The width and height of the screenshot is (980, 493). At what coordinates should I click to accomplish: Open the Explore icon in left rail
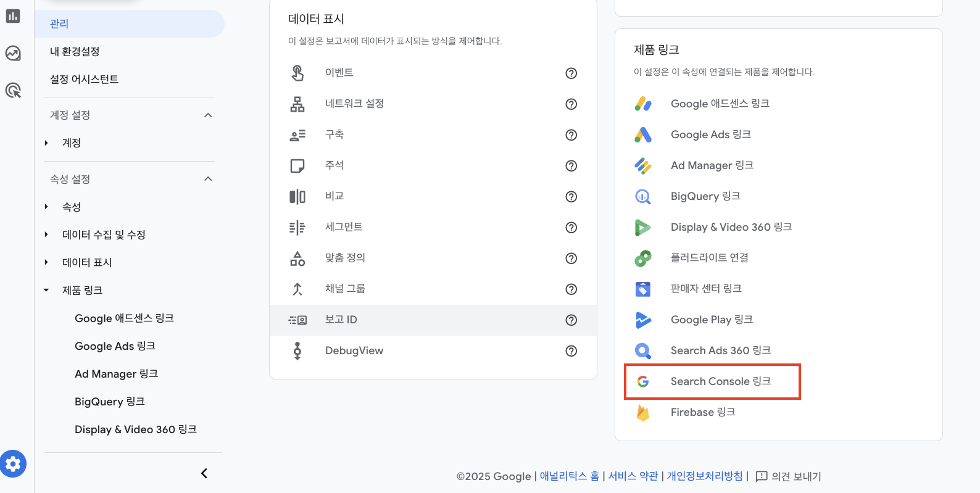[x=13, y=54]
